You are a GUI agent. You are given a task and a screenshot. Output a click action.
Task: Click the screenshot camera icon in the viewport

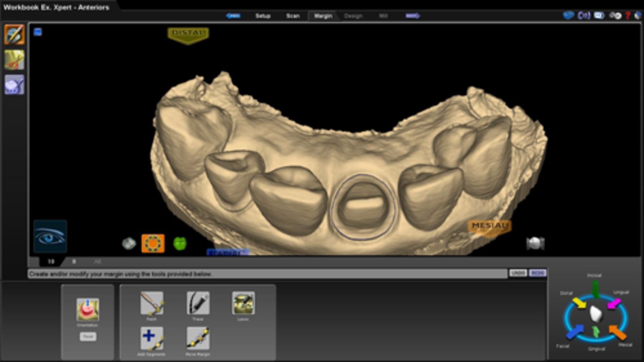535,243
